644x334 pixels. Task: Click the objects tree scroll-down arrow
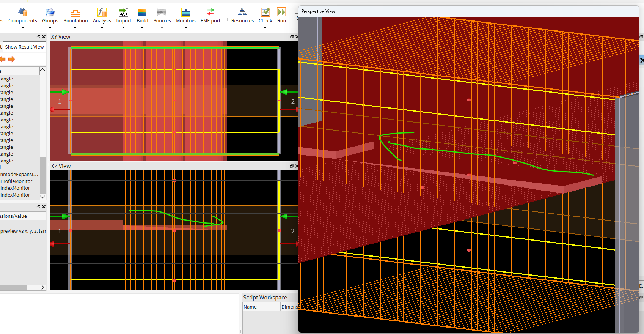click(42, 197)
